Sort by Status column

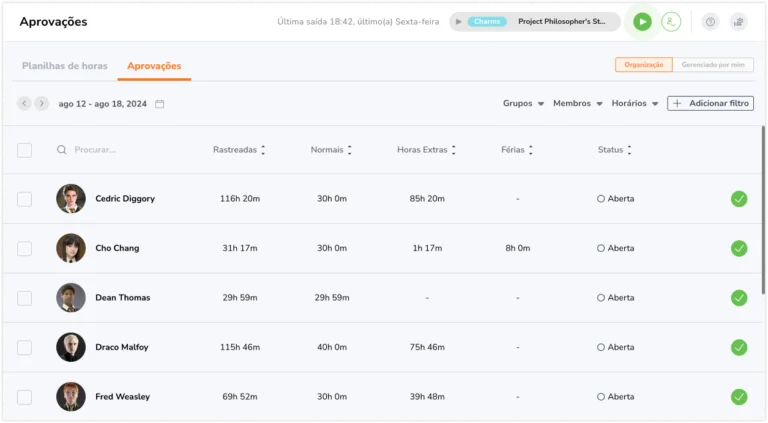(x=614, y=150)
